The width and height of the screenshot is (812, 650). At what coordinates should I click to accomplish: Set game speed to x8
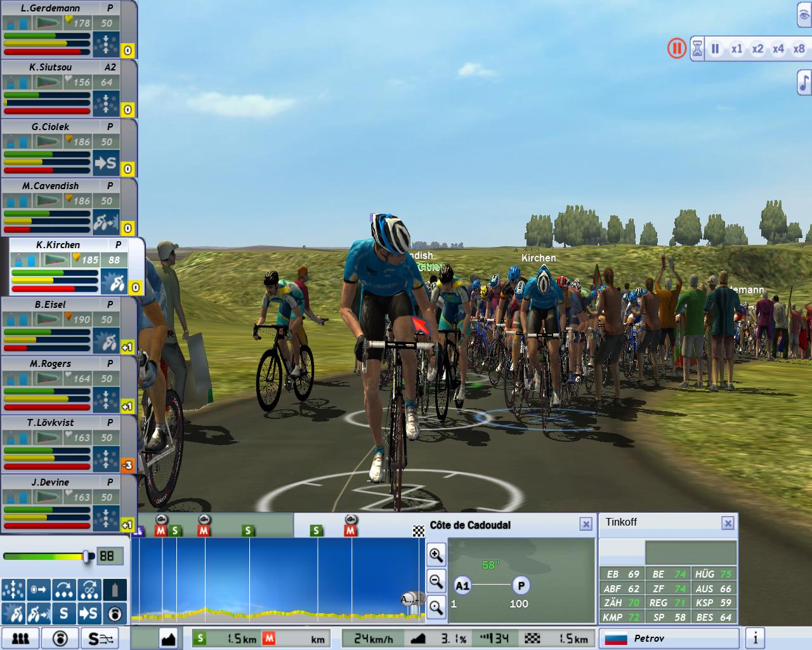(x=799, y=49)
